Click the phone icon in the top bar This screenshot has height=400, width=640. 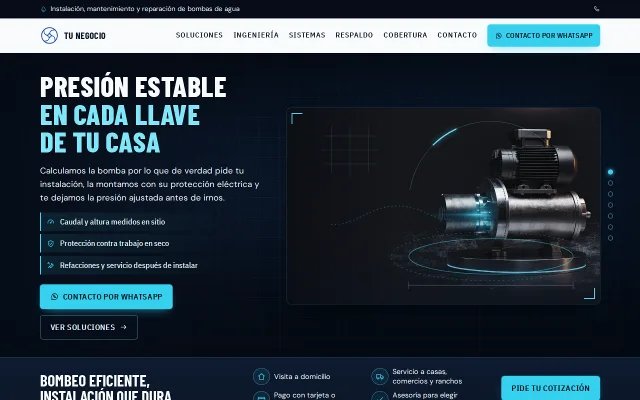(x=596, y=9)
